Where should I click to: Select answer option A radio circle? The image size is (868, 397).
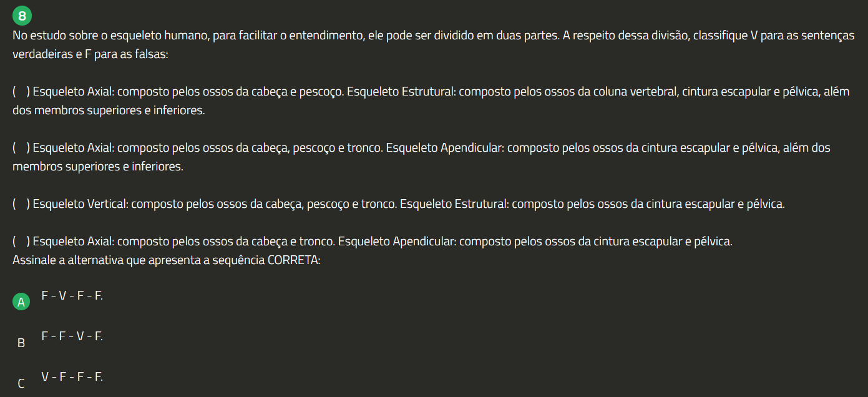point(21,302)
